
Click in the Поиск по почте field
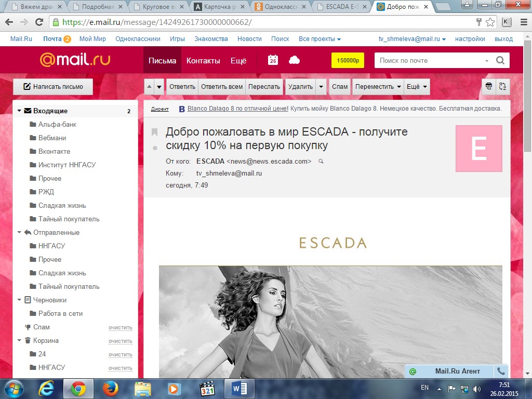point(429,60)
